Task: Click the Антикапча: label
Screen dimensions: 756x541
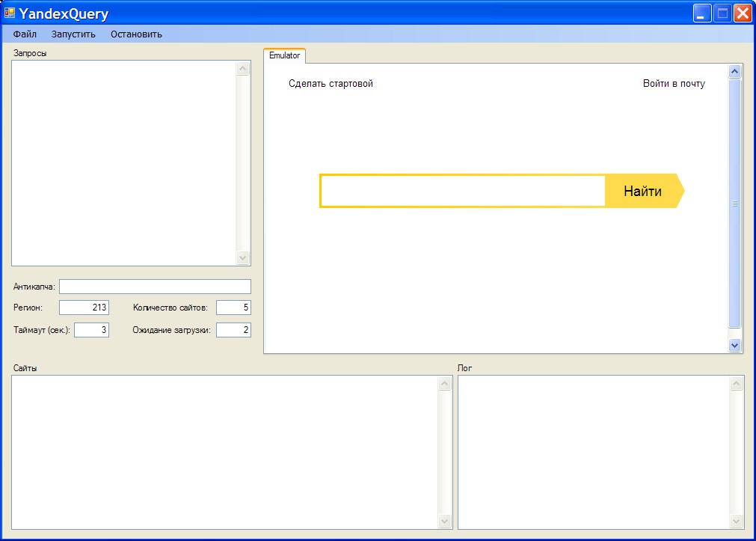Action: [34, 287]
